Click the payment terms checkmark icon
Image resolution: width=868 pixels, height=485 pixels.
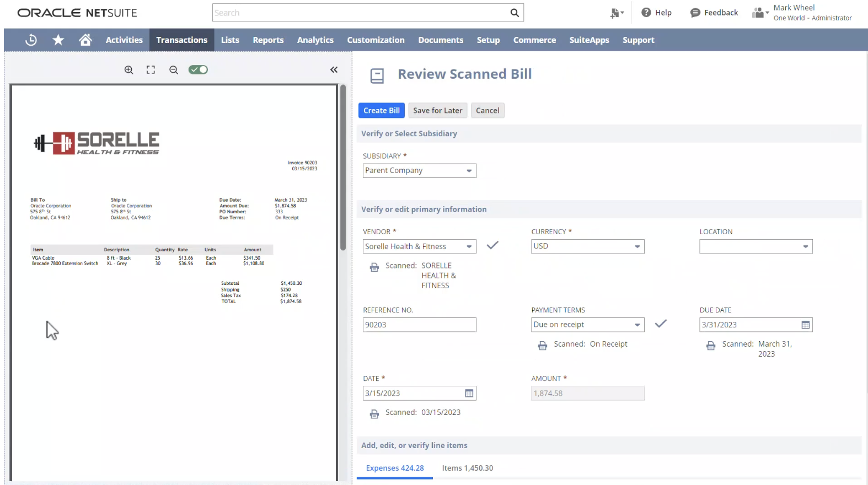click(661, 324)
